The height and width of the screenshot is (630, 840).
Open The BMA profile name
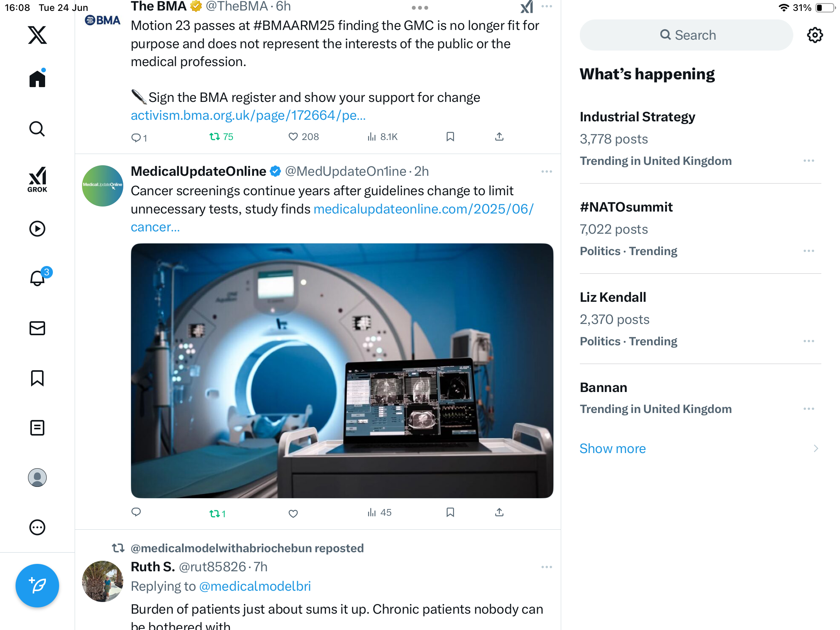(x=159, y=6)
